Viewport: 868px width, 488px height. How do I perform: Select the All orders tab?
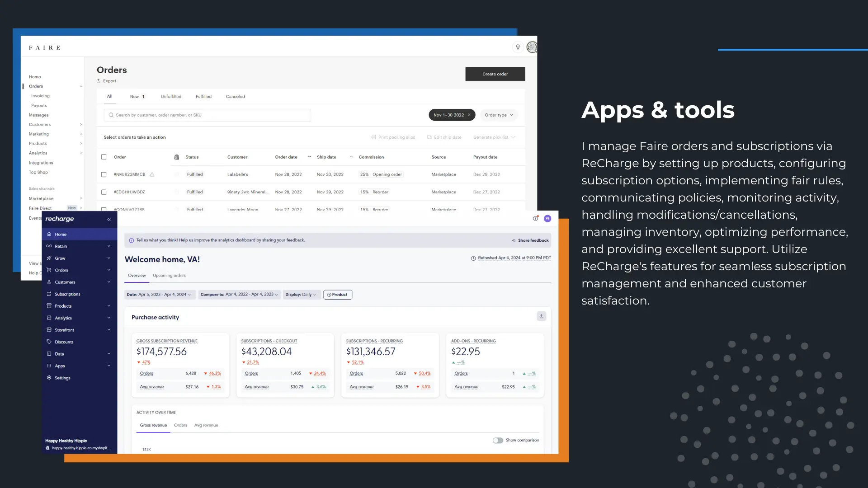pyautogui.click(x=109, y=96)
